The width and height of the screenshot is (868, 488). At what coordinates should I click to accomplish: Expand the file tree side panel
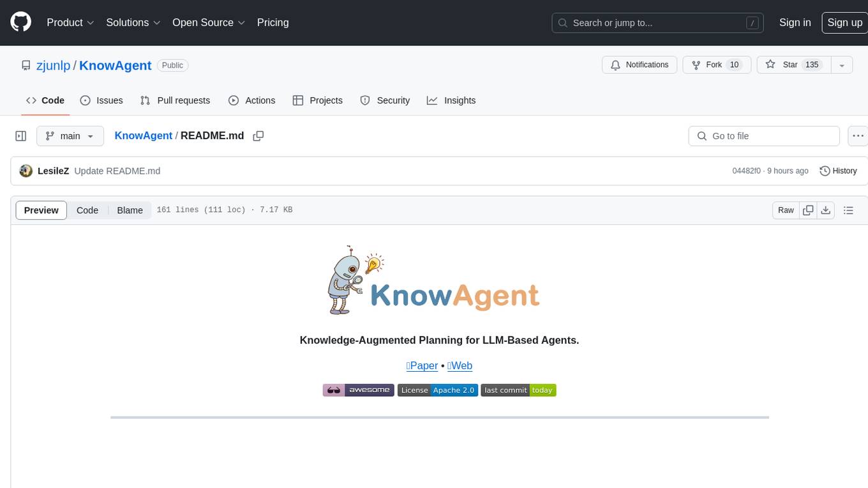point(20,136)
